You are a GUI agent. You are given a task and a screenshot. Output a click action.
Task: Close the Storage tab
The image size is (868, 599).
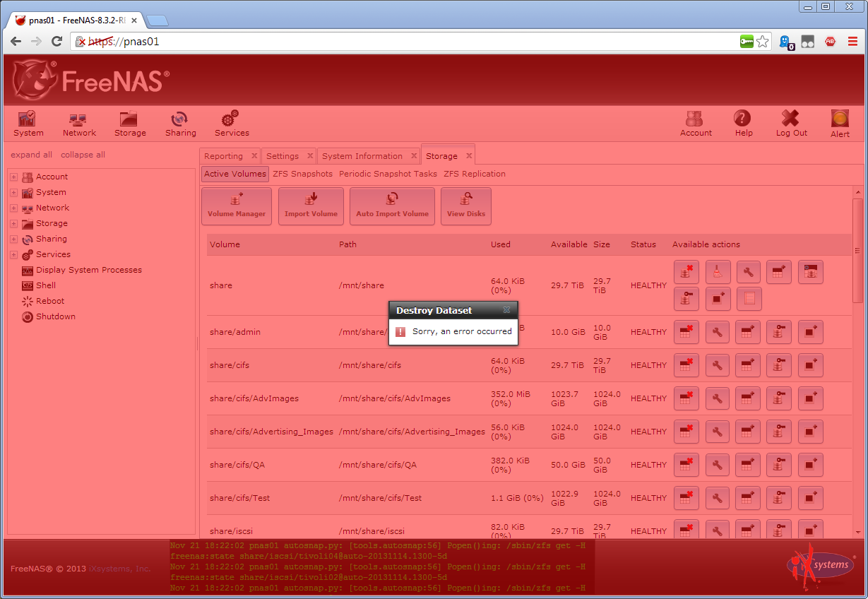pyautogui.click(x=468, y=155)
